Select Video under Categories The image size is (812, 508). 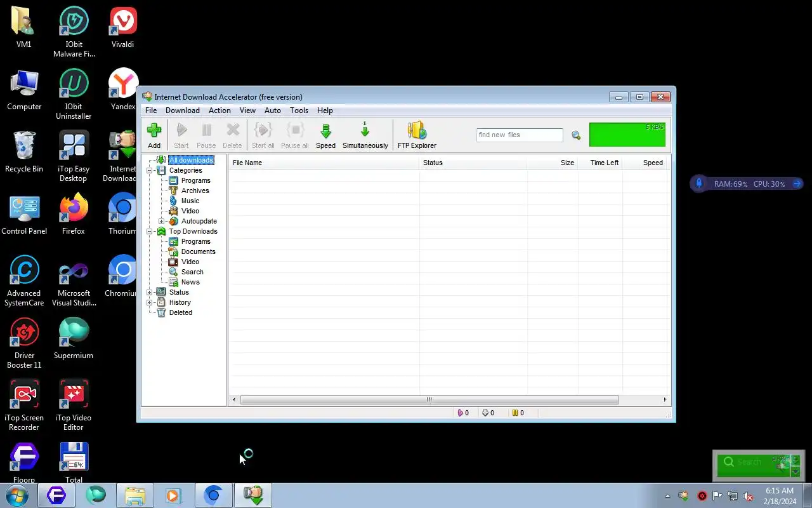pos(190,211)
